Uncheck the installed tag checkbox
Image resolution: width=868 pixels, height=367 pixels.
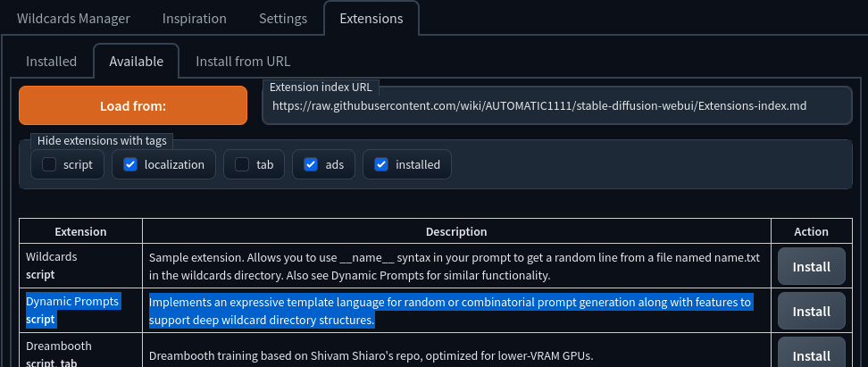(x=381, y=164)
